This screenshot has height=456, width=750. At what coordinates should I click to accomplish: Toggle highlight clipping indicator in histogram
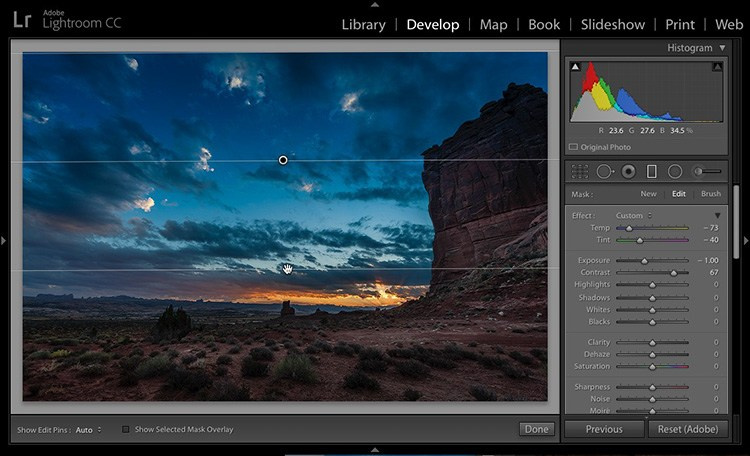pyautogui.click(x=717, y=67)
